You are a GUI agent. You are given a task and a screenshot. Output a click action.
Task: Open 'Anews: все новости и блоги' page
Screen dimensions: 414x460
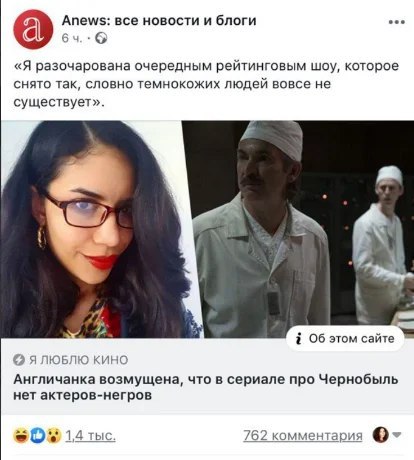(x=159, y=21)
